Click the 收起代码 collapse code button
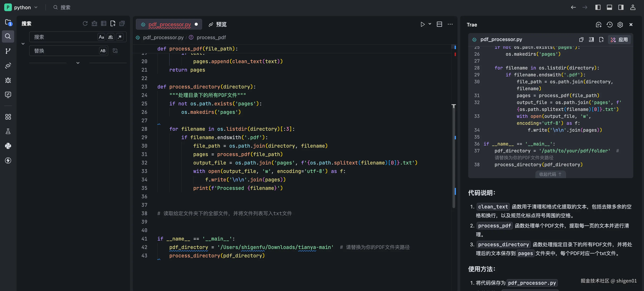The height and width of the screenshot is (291, 644). coord(550,174)
